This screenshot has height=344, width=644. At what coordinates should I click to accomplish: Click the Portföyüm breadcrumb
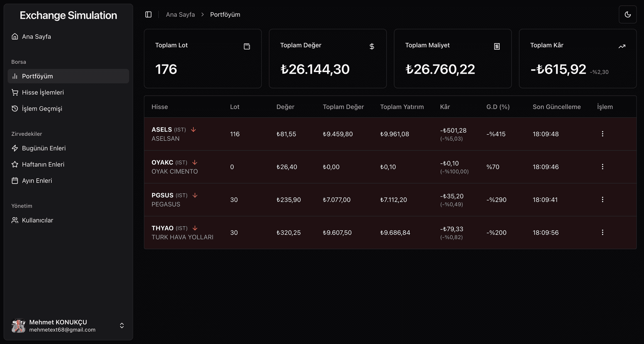(x=225, y=14)
